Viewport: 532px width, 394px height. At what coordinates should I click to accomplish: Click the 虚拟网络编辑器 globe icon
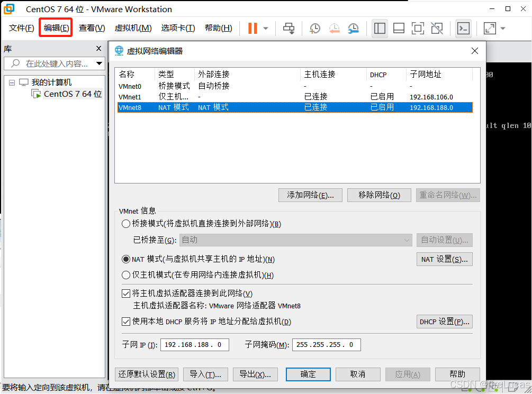pyautogui.click(x=119, y=51)
